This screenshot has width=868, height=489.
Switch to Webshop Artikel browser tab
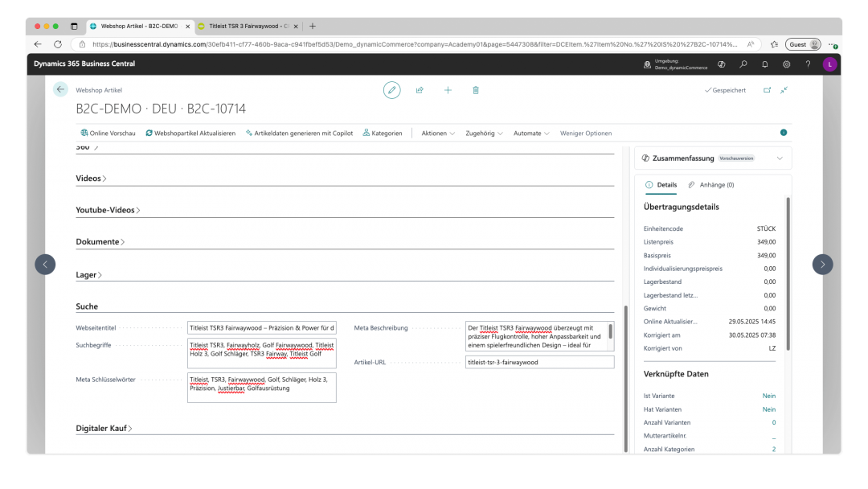pyautogui.click(x=140, y=26)
